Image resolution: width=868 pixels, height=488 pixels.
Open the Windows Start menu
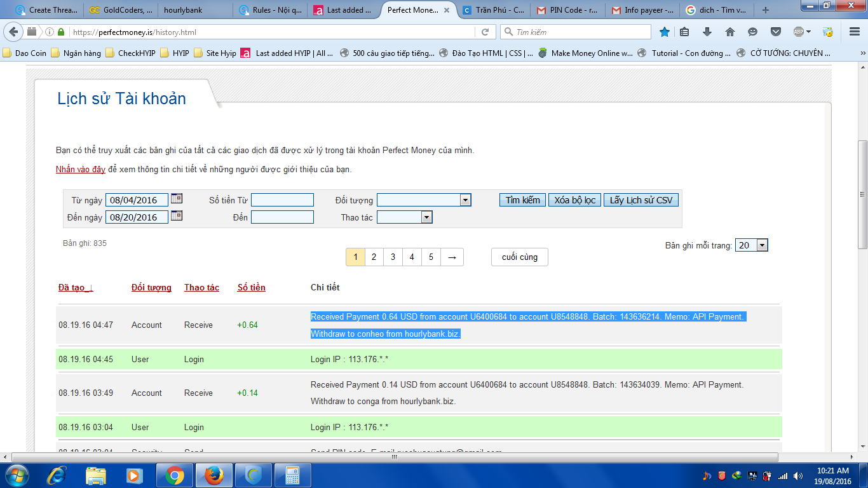coord(17,475)
